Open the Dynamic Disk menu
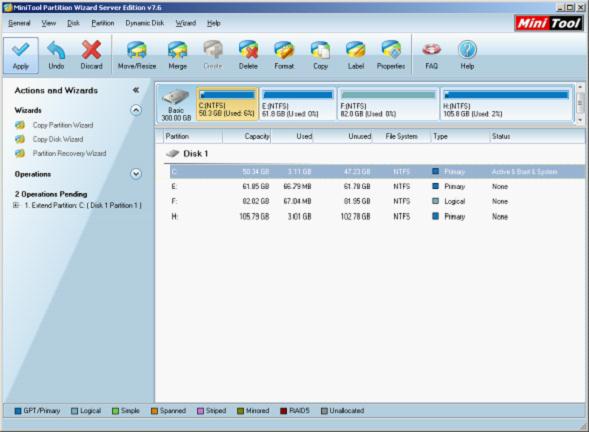589x432 pixels. (x=145, y=23)
